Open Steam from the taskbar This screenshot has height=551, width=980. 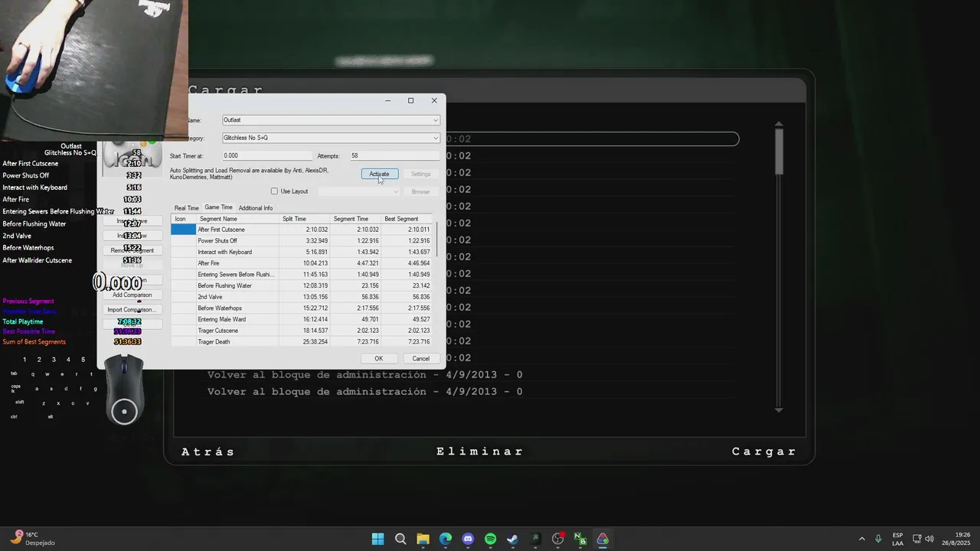pyautogui.click(x=513, y=539)
